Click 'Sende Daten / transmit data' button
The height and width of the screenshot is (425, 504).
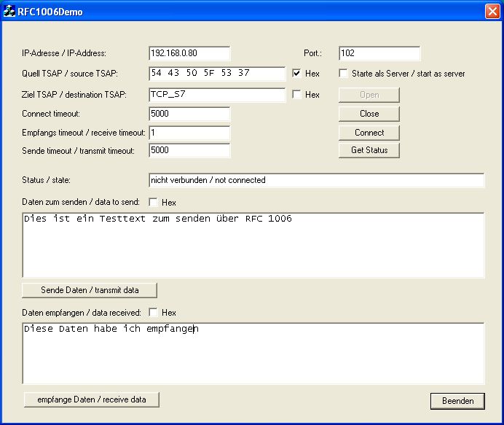click(90, 290)
